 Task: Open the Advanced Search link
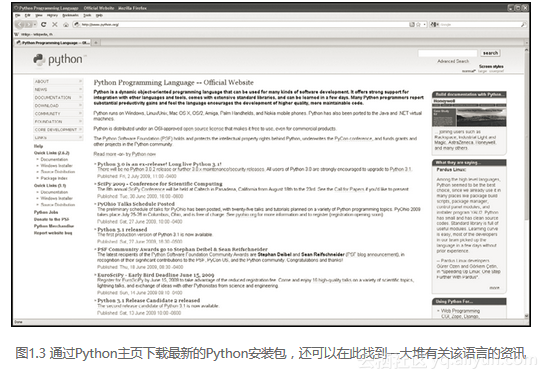pyautogui.click(x=453, y=61)
